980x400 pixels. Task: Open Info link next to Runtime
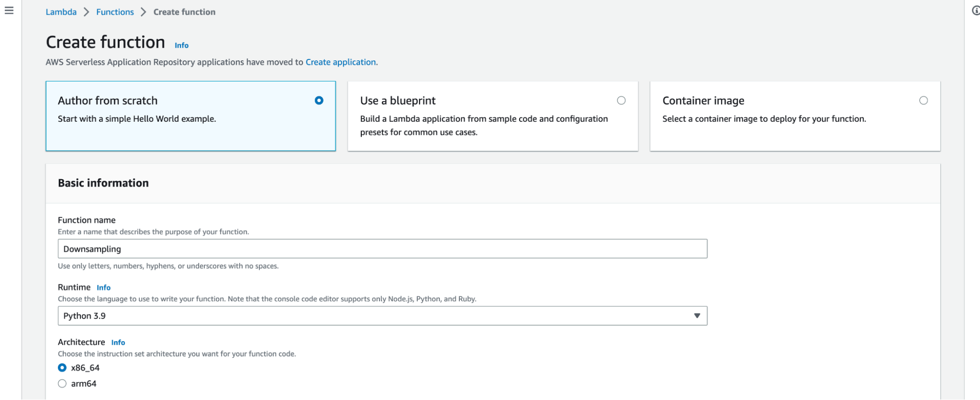[x=103, y=288]
